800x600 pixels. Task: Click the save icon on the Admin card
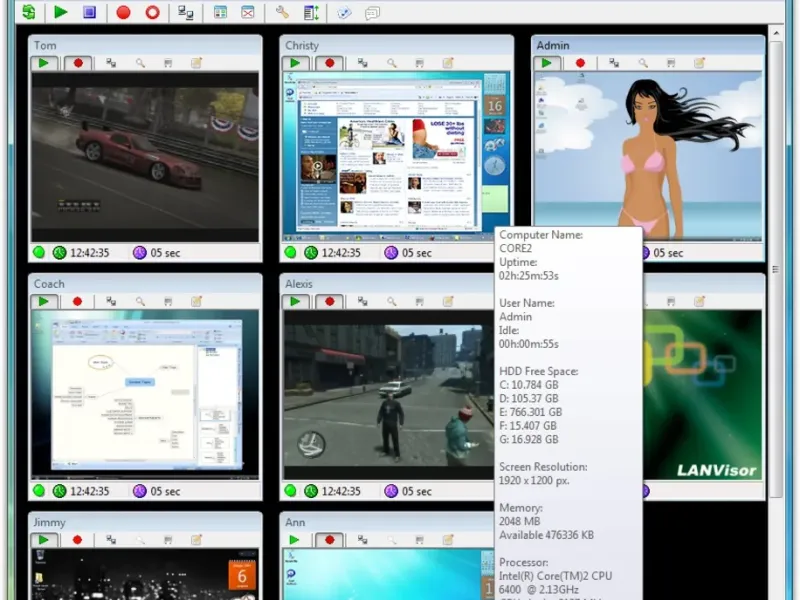point(671,63)
